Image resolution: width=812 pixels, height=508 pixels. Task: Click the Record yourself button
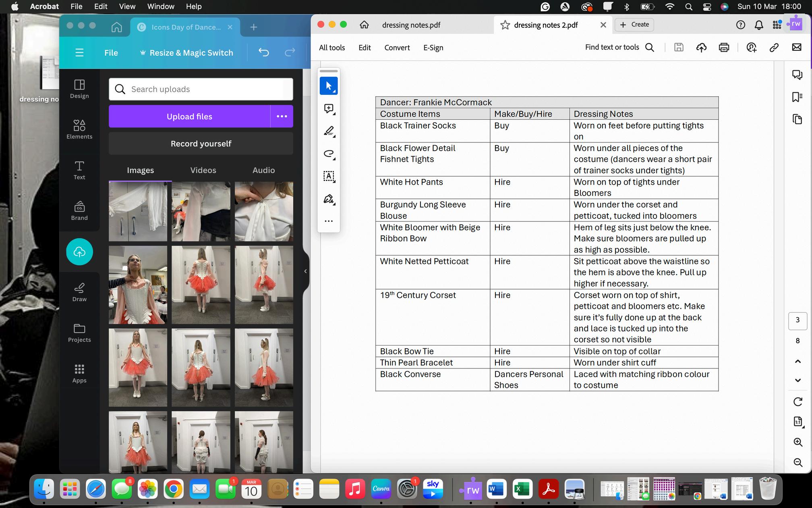(x=201, y=144)
